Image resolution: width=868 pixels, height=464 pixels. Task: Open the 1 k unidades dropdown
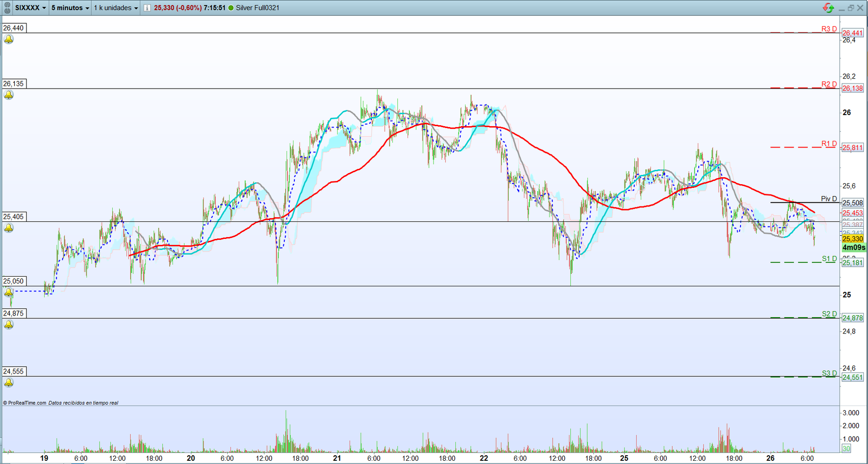tap(116, 8)
